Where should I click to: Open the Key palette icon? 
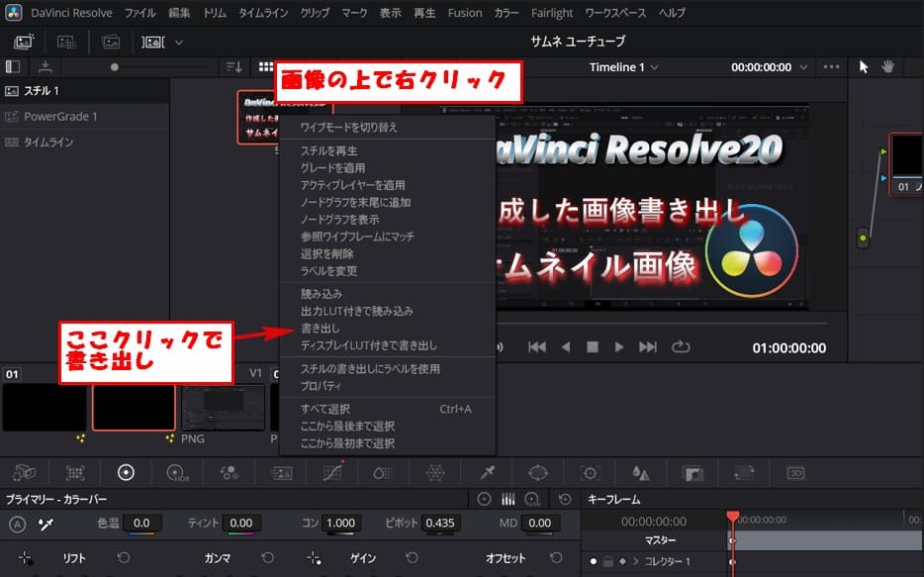pos(693,473)
